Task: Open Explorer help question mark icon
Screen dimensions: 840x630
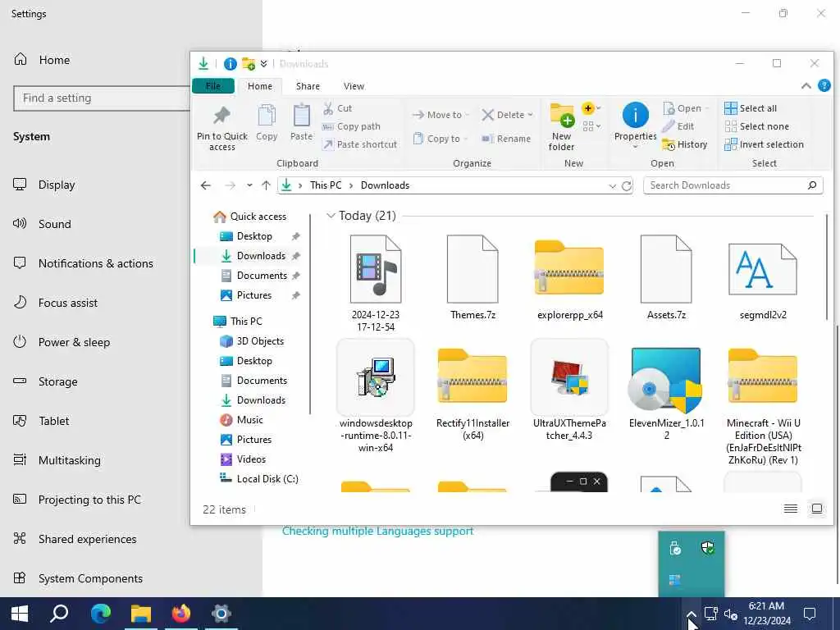Action: click(x=824, y=85)
